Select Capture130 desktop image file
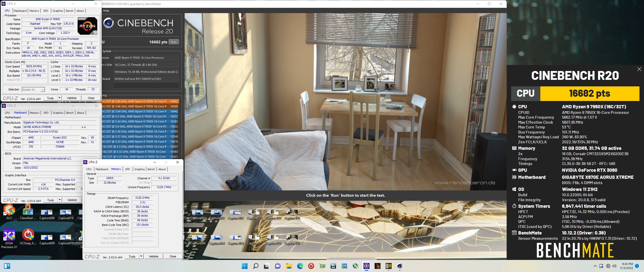Viewport: 644px width, 272px height. point(292,240)
